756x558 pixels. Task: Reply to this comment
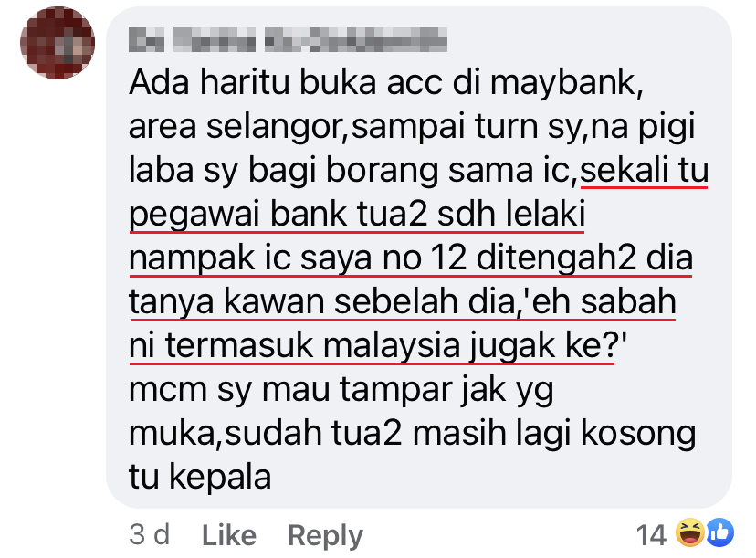[x=325, y=536]
